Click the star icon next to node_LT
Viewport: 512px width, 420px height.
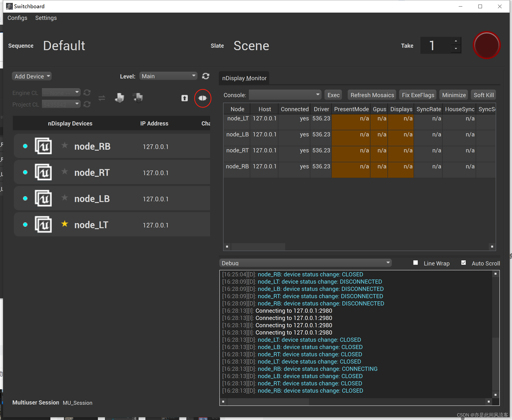[x=64, y=224]
